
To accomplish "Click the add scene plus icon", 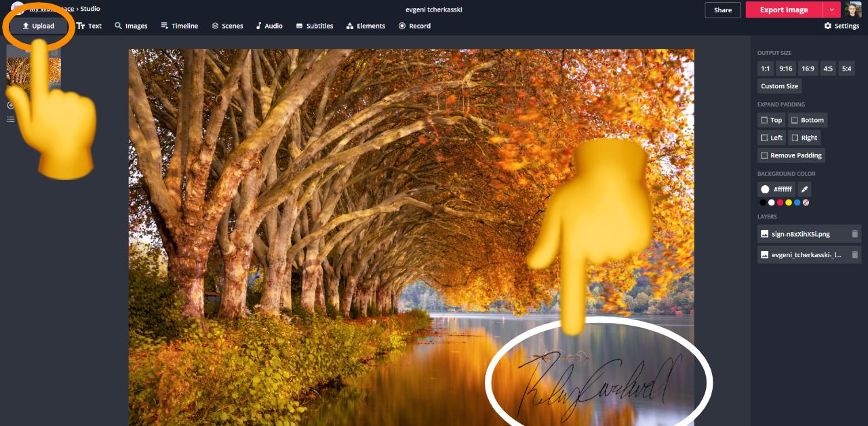I will pos(10,105).
